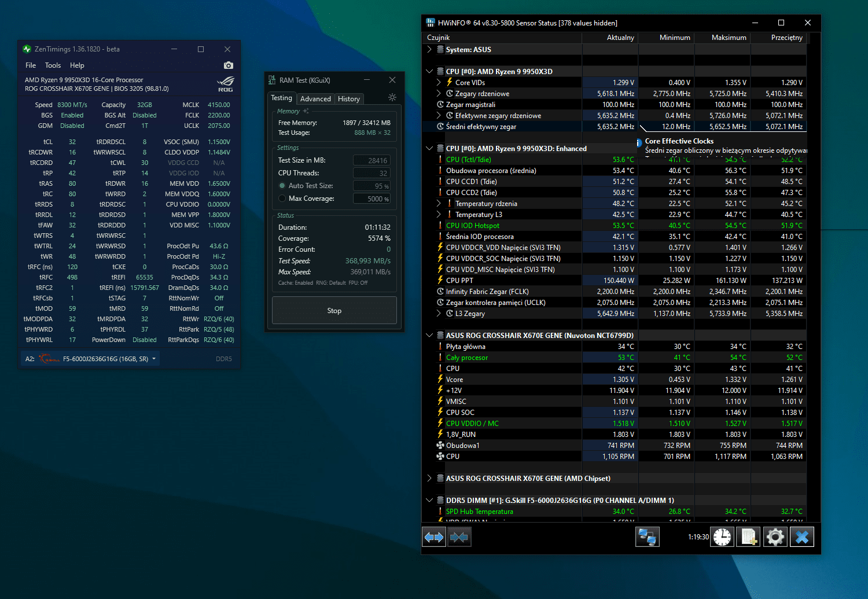The height and width of the screenshot is (599, 868).
Task: Expand the Temperatury rdzenia row
Action: [439, 204]
